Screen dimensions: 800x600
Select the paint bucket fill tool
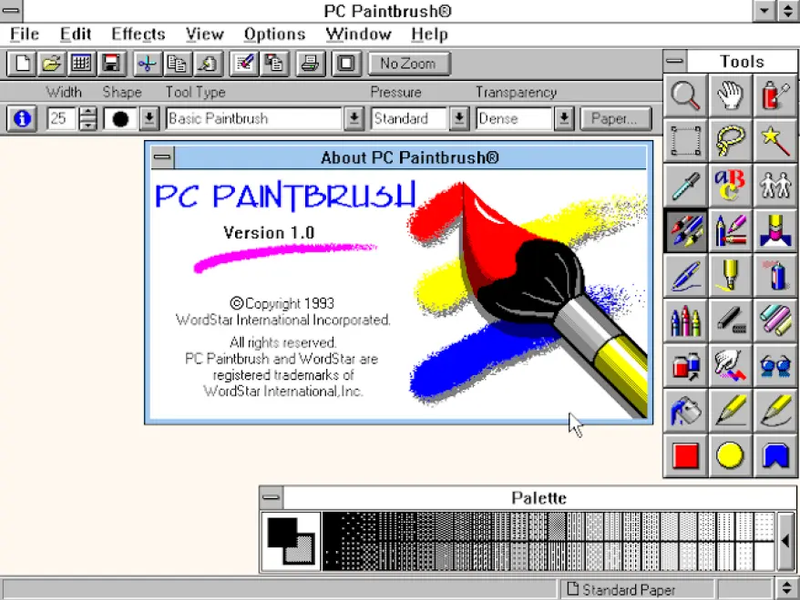tap(686, 411)
